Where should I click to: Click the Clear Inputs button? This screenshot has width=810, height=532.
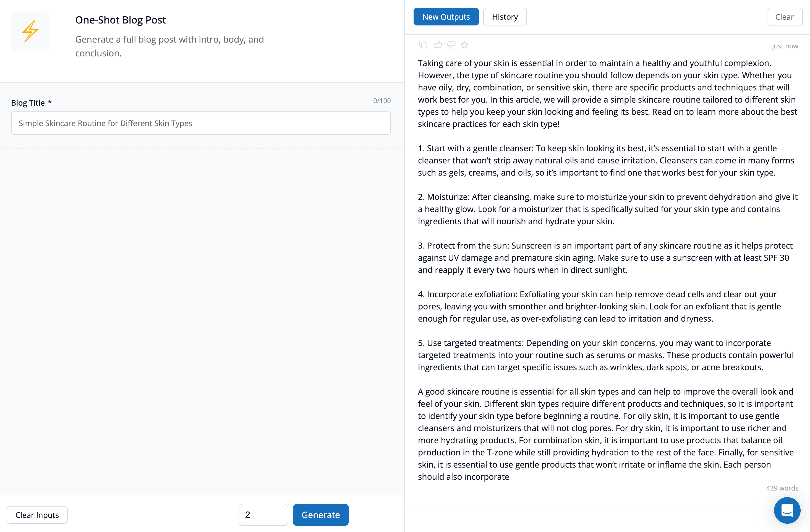tap(37, 515)
